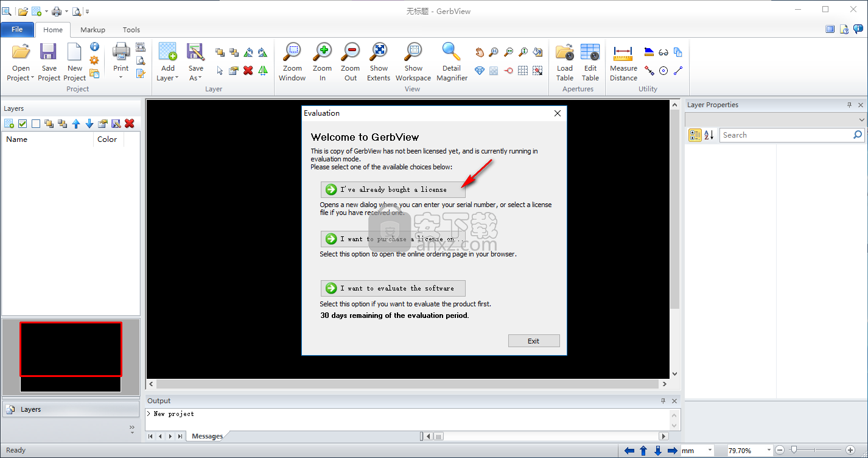Click the mirror layer icon in ribbon
The image size is (868, 458).
pyautogui.click(x=263, y=71)
